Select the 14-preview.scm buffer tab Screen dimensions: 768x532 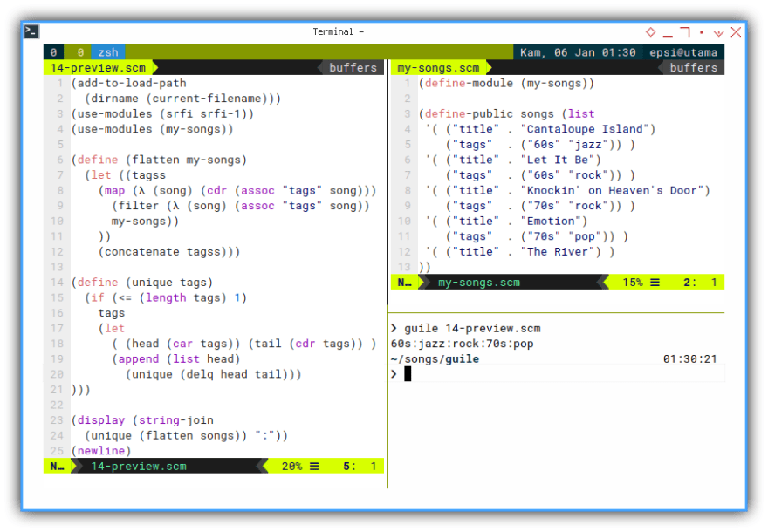(99, 67)
